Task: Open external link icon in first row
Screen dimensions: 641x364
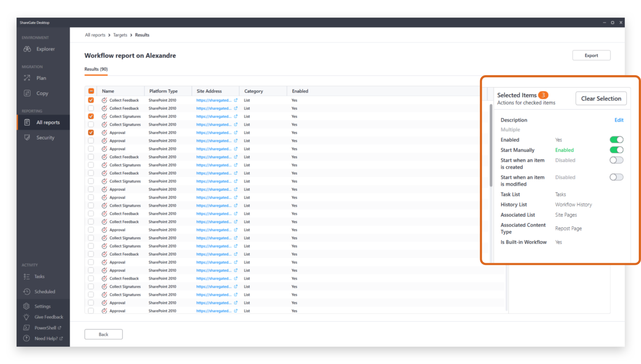Action: [x=236, y=100]
